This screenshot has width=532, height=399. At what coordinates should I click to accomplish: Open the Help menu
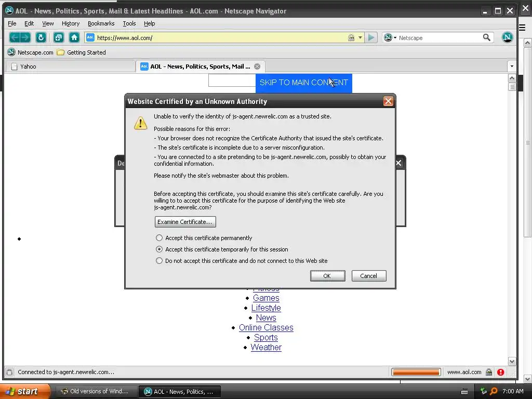tap(149, 23)
